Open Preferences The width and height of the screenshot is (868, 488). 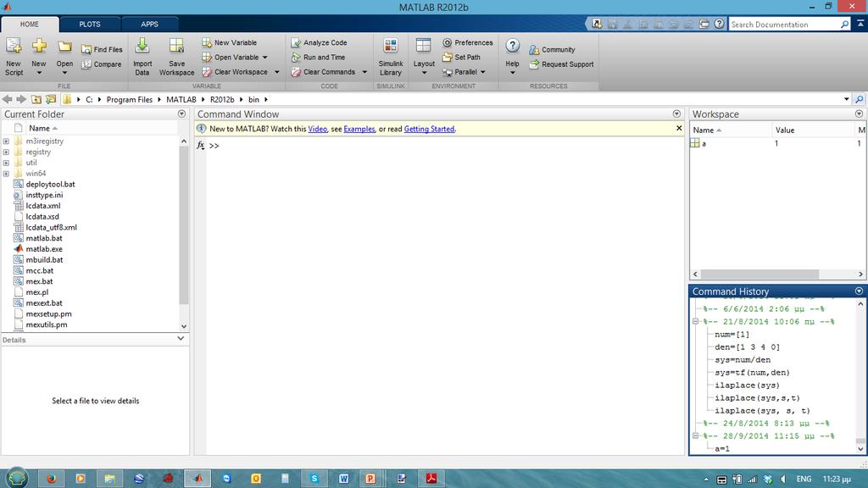(x=468, y=42)
